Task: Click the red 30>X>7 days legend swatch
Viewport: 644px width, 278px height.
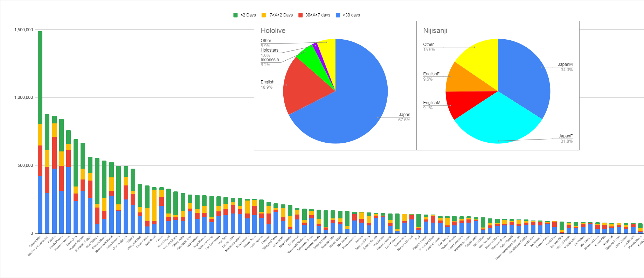Action: point(300,15)
